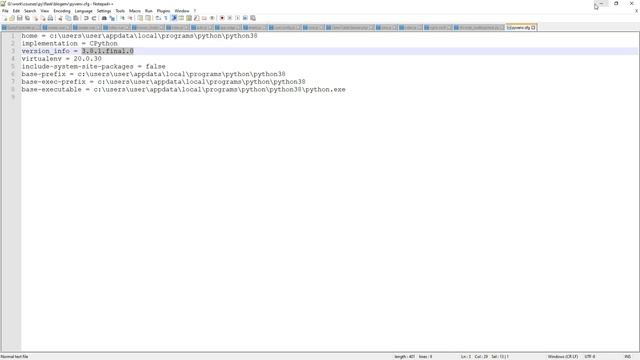Open the ? help menu
The height and width of the screenshot is (360, 640).
click(195, 11)
